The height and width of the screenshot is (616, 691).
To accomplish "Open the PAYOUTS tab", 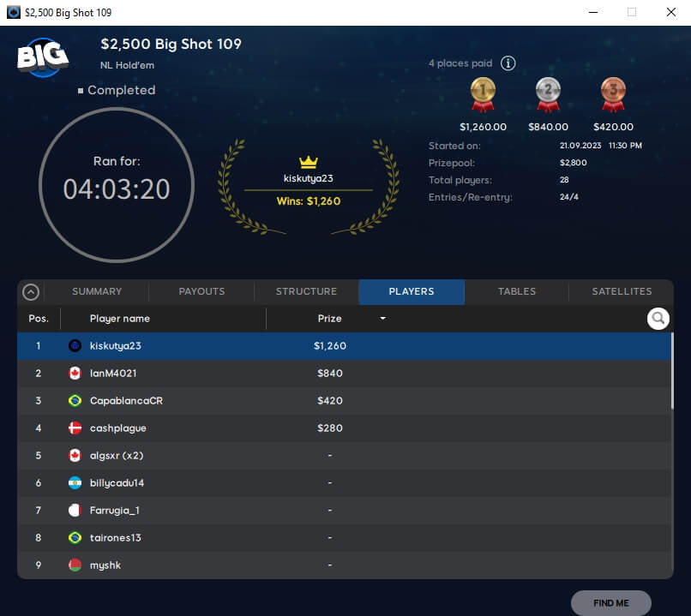I will pos(201,291).
